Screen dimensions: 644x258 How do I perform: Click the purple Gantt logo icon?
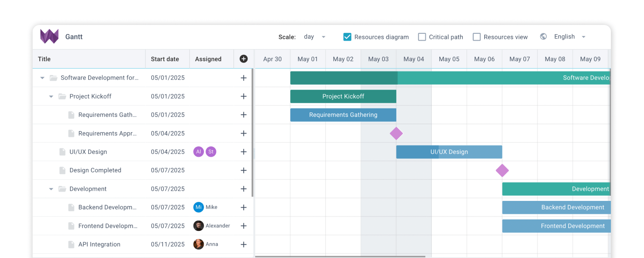click(49, 36)
